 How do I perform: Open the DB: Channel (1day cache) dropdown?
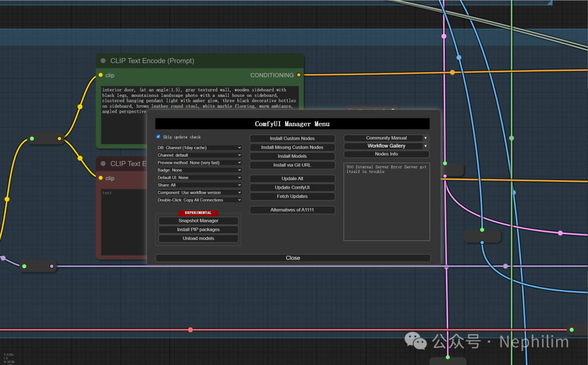[x=199, y=147]
